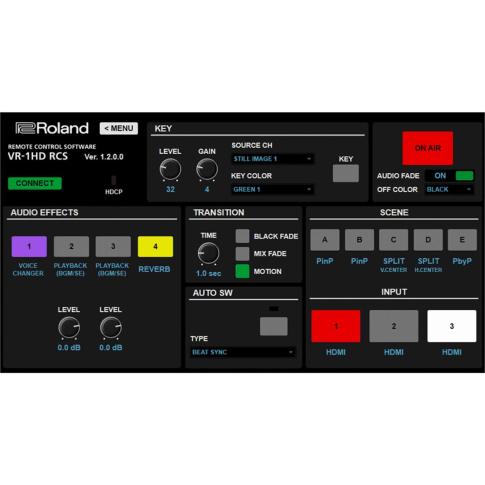This screenshot has width=485, height=485.
Task: Select scene E PbyP
Action: coord(462,240)
